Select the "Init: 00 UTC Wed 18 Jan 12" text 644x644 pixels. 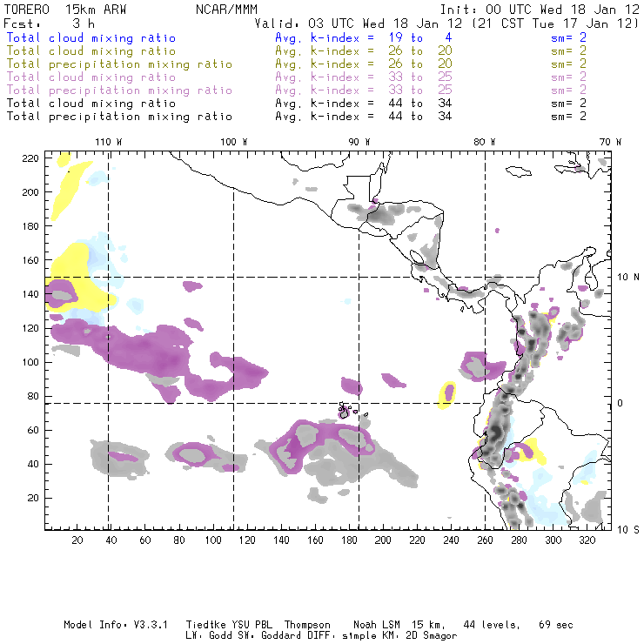540,10
